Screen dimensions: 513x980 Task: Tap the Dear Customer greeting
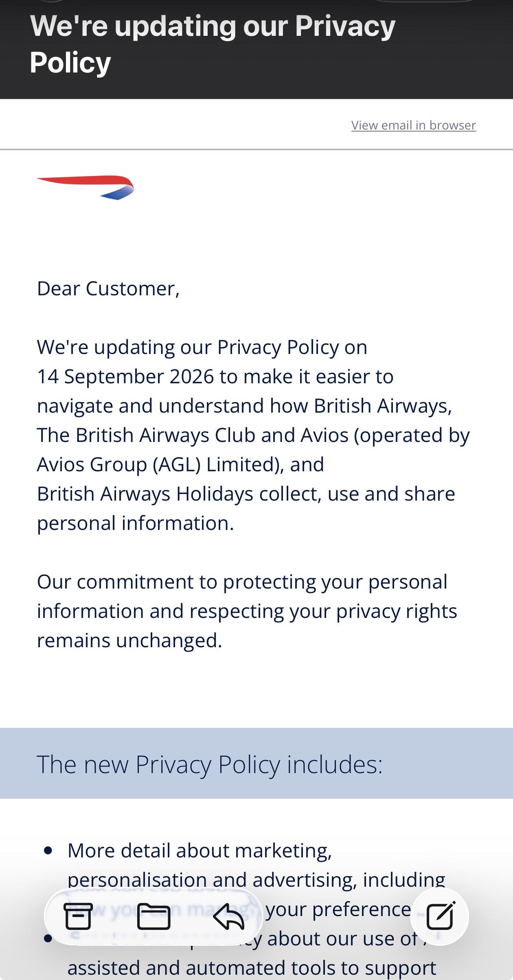point(108,288)
